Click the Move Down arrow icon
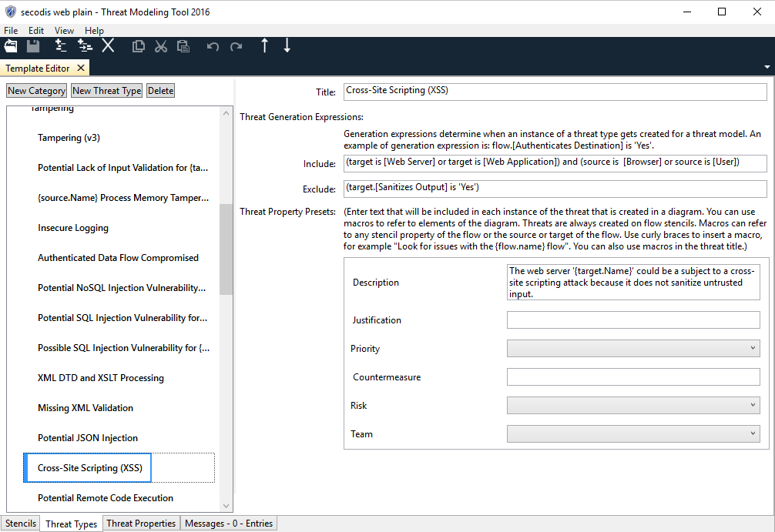The image size is (775, 532). coord(287,46)
